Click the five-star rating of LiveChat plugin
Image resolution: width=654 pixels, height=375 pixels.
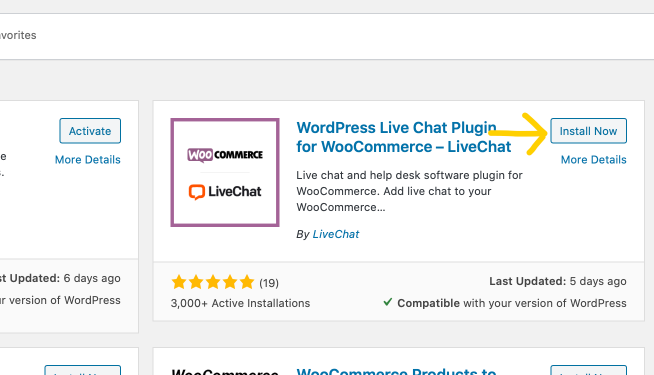213,282
